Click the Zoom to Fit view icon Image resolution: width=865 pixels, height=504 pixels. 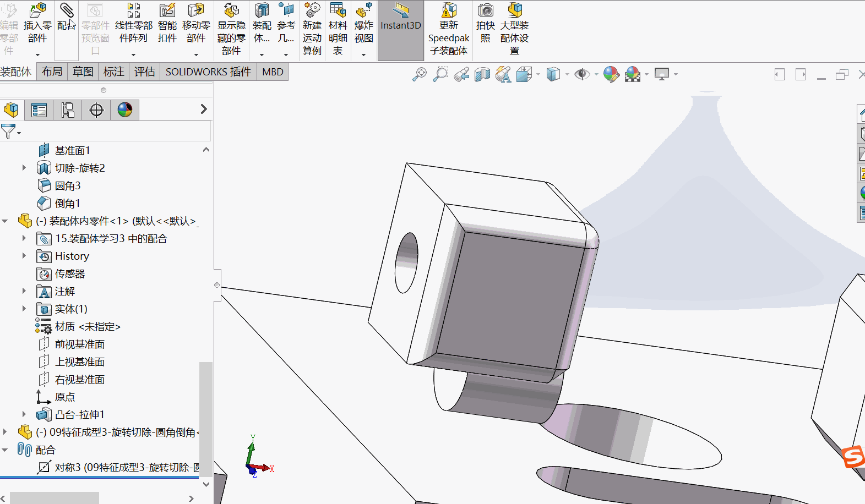click(x=420, y=74)
